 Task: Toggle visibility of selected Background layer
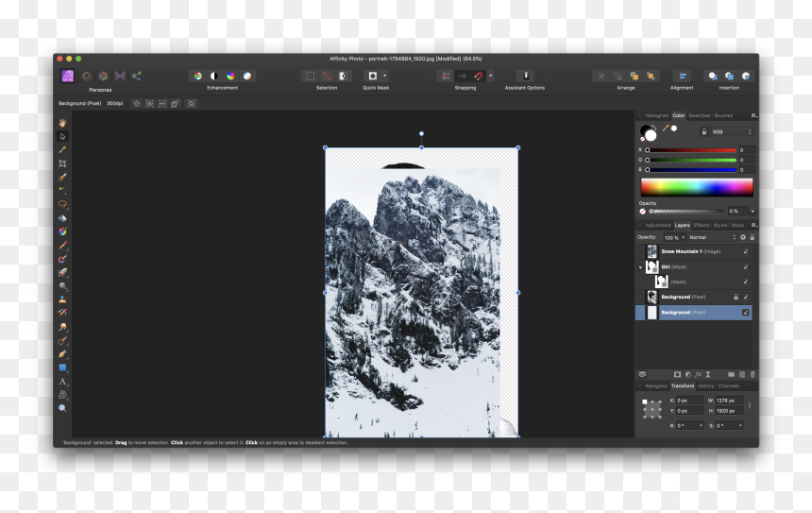tap(746, 313)
